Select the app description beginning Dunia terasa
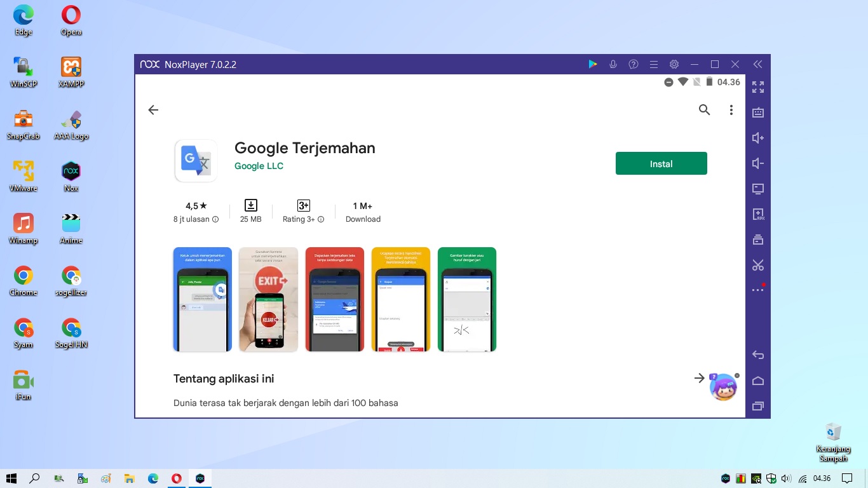868x488 pixels. pyautogui.click(x=286, y=403)
